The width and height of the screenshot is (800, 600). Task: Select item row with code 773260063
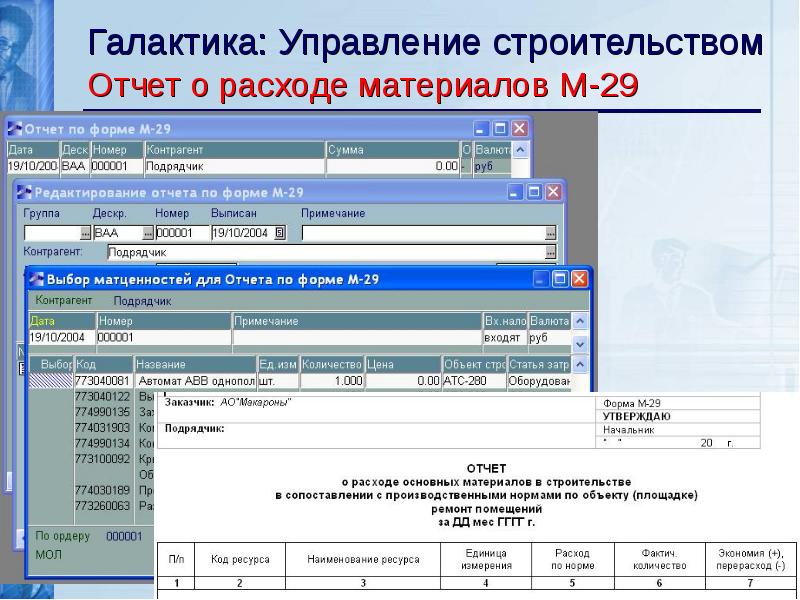point(103,506)
